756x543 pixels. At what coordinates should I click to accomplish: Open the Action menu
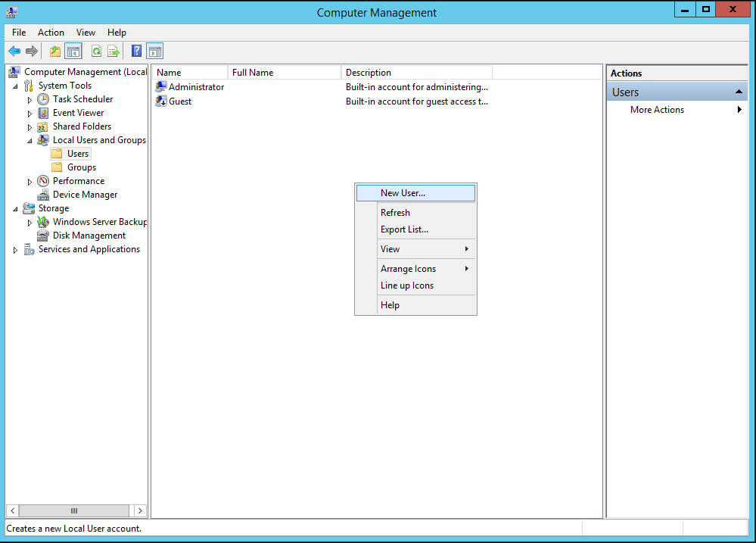point(51,33)
